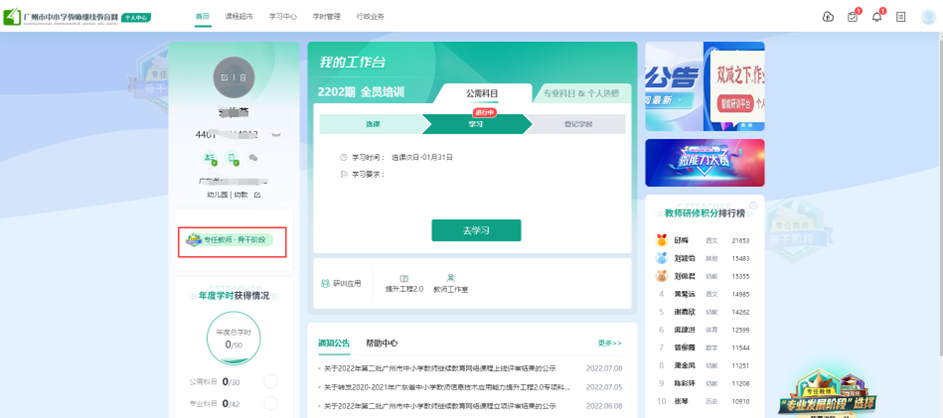Viewport: 943px width, 418px height.
Task: Click the profile photo edit circle
Action: coord(233,78)
